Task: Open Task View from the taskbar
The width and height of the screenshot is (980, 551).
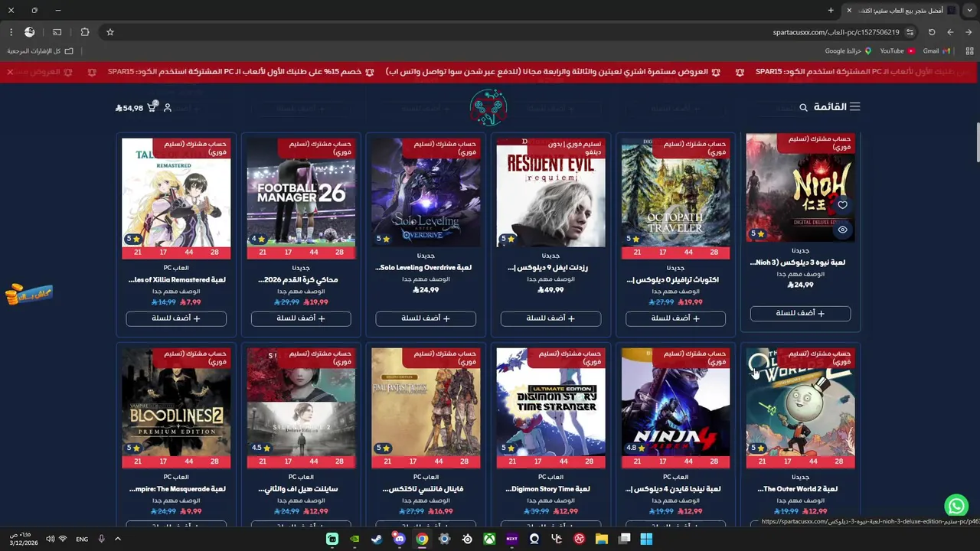Action: coord(625,539)
